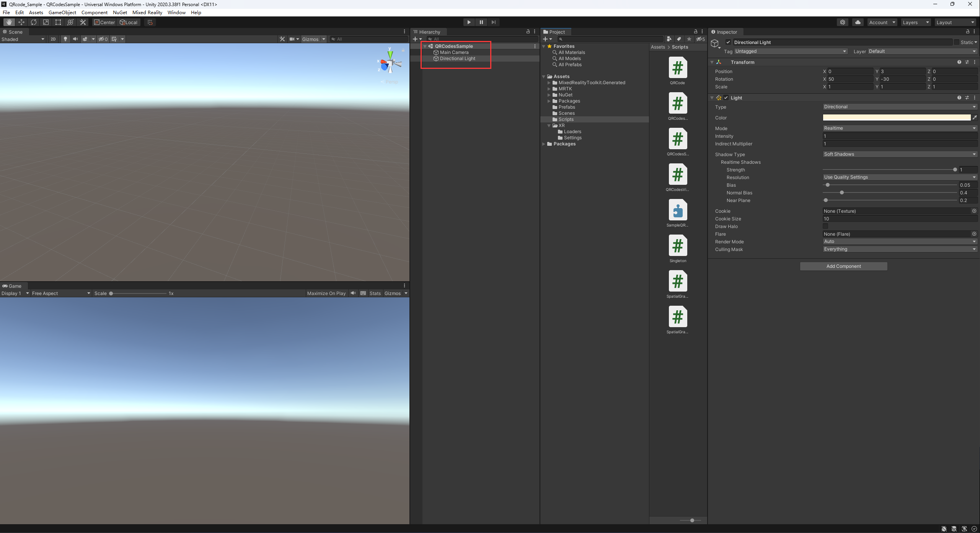Viewport: 980px width, 533px height.
Task: Open the Account dropdown
Action: pos(882,22)
